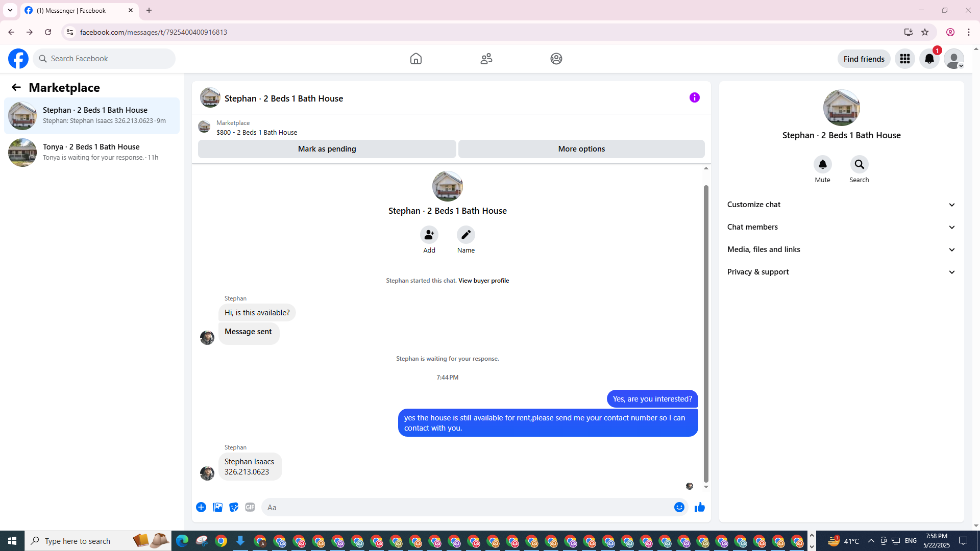980x551 pixels.
Task: Click the ENG language indicator
Action: coord(911,541)
